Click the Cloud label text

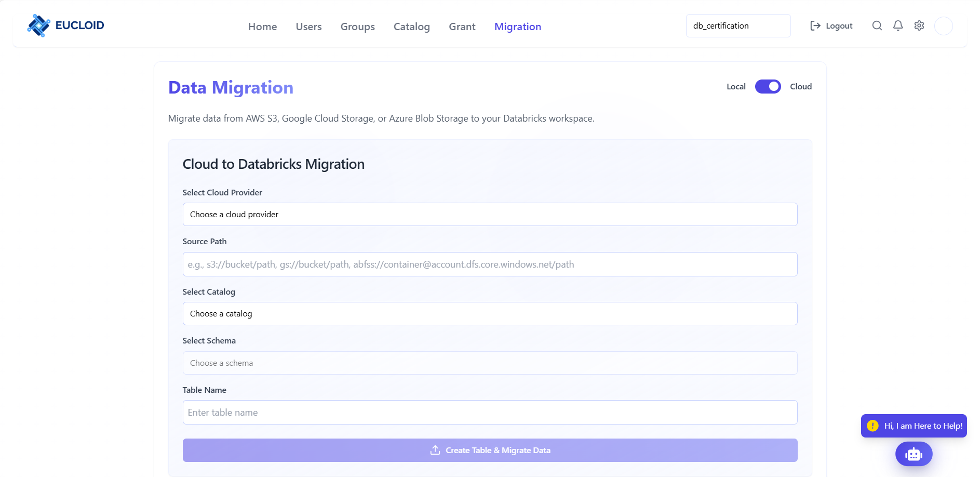click(801, 87)
